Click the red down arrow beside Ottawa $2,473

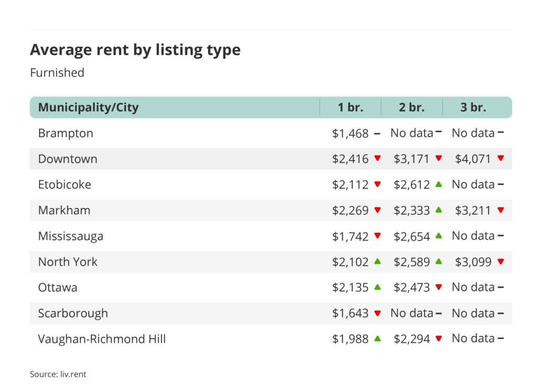tap(438, 287)
